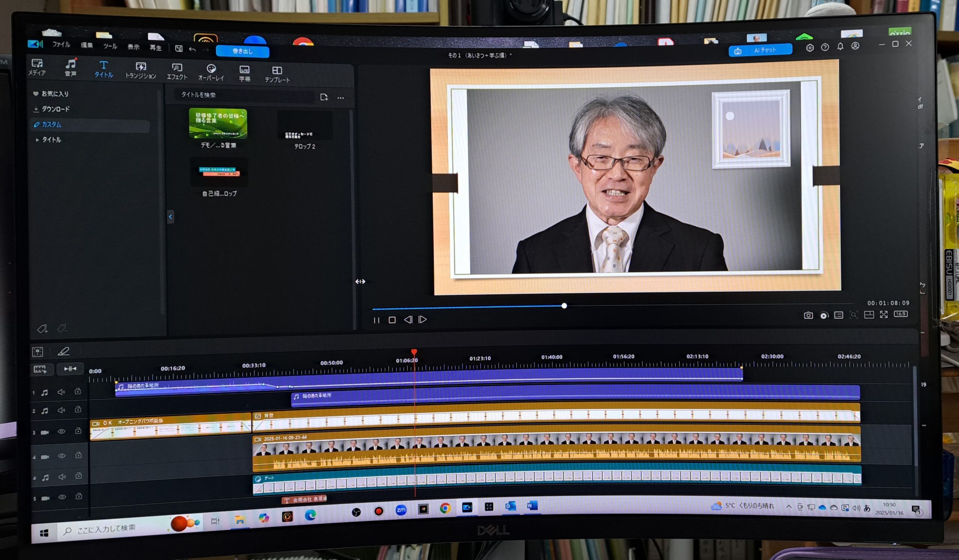Screen dimensions: 959x560
Task: Open the 16:9 aspect ratio dropdown
Action: 901,314
